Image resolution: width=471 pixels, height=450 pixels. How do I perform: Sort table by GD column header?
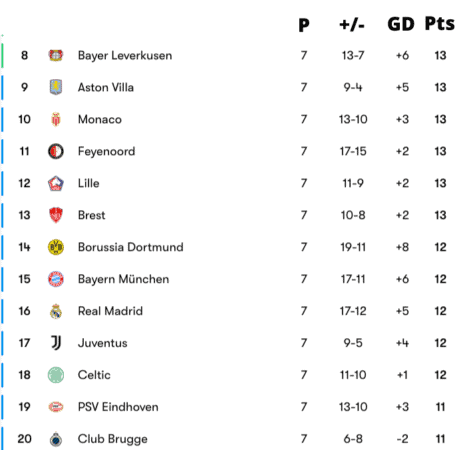[401, 24]
